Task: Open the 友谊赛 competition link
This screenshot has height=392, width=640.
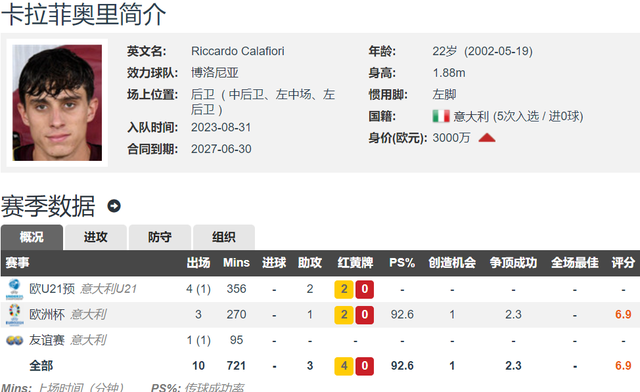Action: click(47, 340)
